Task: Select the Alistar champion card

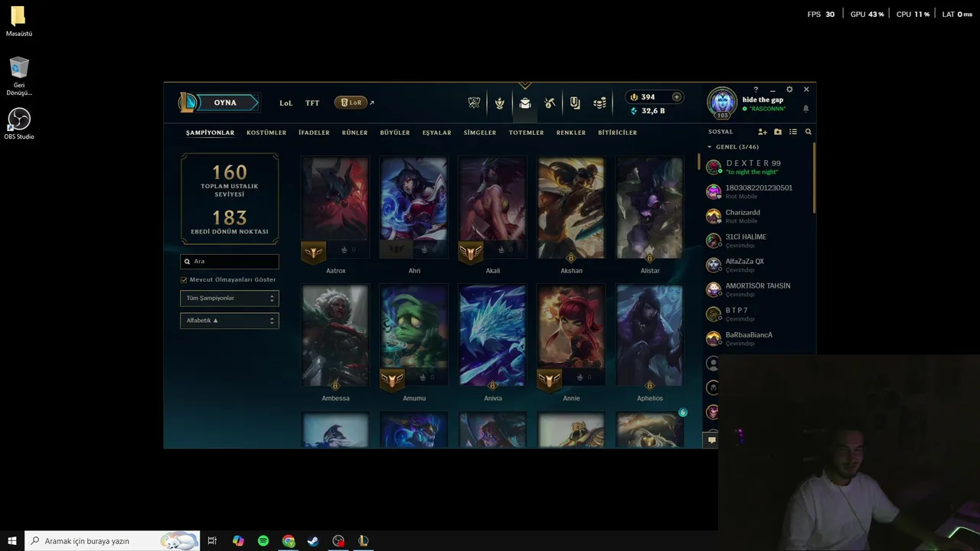Action: [x=650, y=208]
